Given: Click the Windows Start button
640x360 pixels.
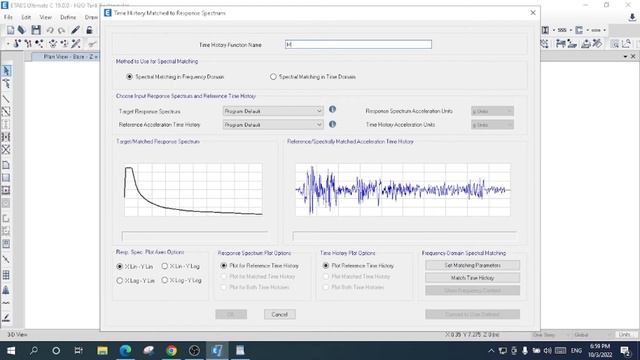Looking at the screenshot, I should click(11, 350).
